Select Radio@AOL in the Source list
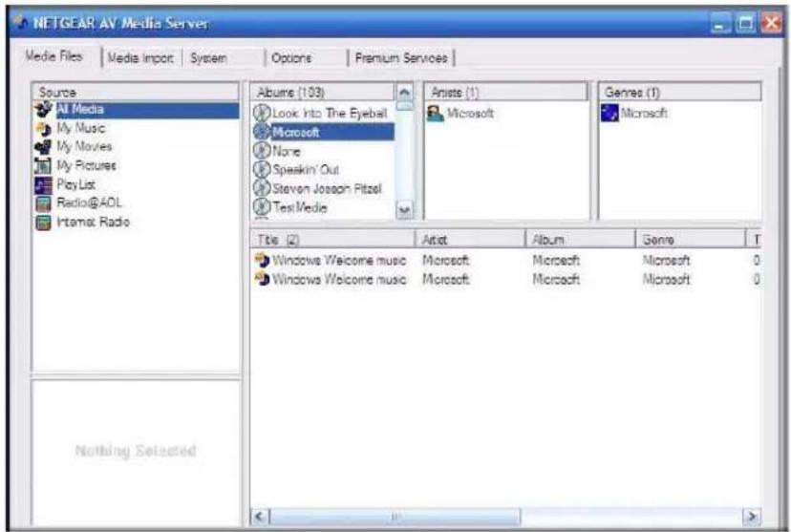The height and width of the screenshot is (532, 791). pyautogui.click(x=89, y=203)
